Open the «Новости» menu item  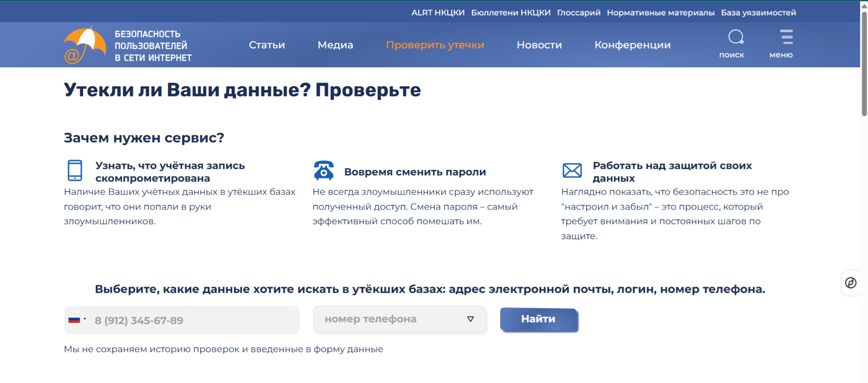[x=539, y=45]
